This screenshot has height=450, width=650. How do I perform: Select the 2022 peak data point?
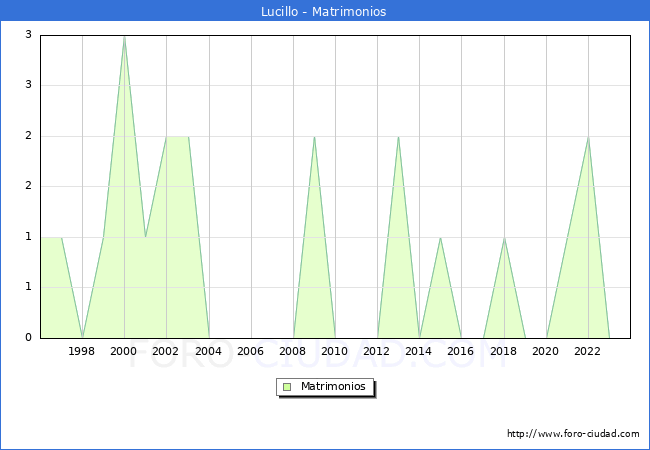(588, 137)
